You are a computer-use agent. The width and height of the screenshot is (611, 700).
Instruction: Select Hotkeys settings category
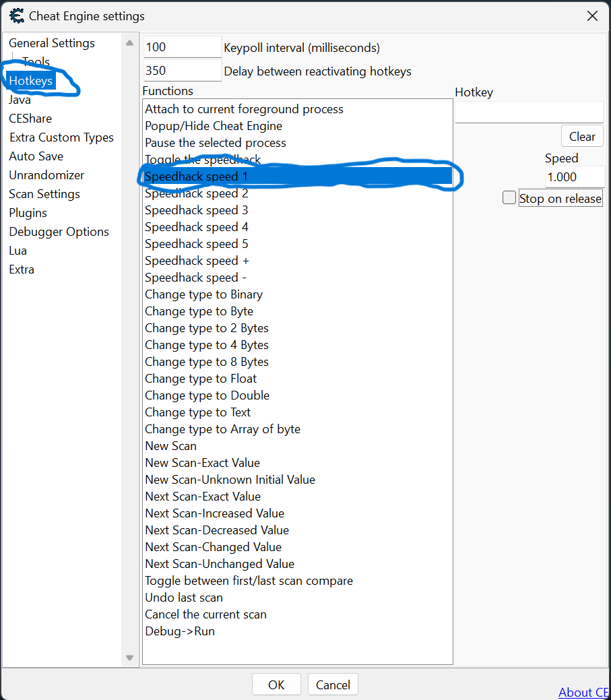point(31,81)
